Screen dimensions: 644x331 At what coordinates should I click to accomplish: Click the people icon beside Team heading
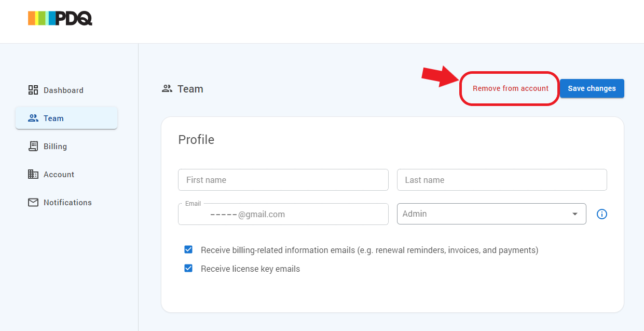tap(167, 89)
